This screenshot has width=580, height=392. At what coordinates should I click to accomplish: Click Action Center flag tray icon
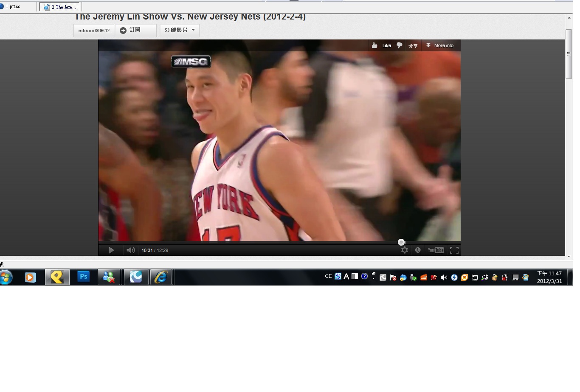point(393,277)
